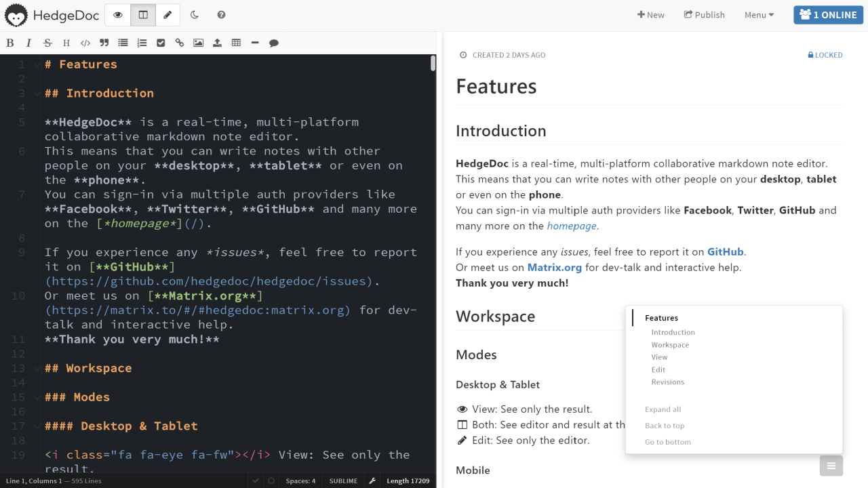Upload a file via the upload icon
This screenshot has height=488, width=868.
point(217,42)
